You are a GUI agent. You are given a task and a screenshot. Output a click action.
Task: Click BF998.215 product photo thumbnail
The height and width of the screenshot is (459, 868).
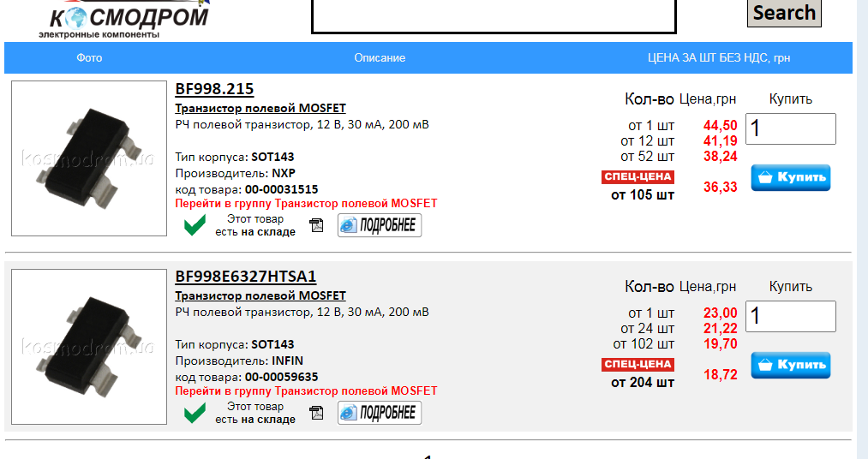tap(89, 158)
